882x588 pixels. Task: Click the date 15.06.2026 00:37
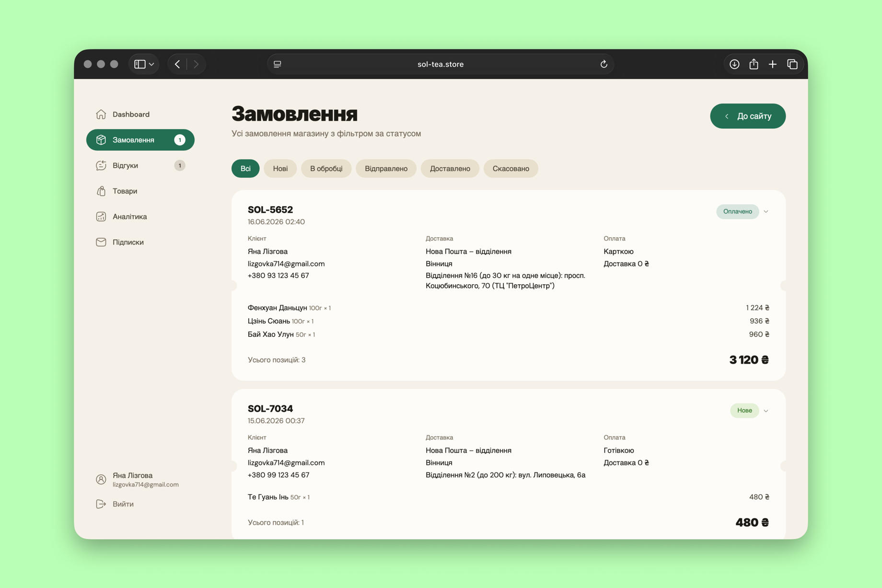coord(276,421)
